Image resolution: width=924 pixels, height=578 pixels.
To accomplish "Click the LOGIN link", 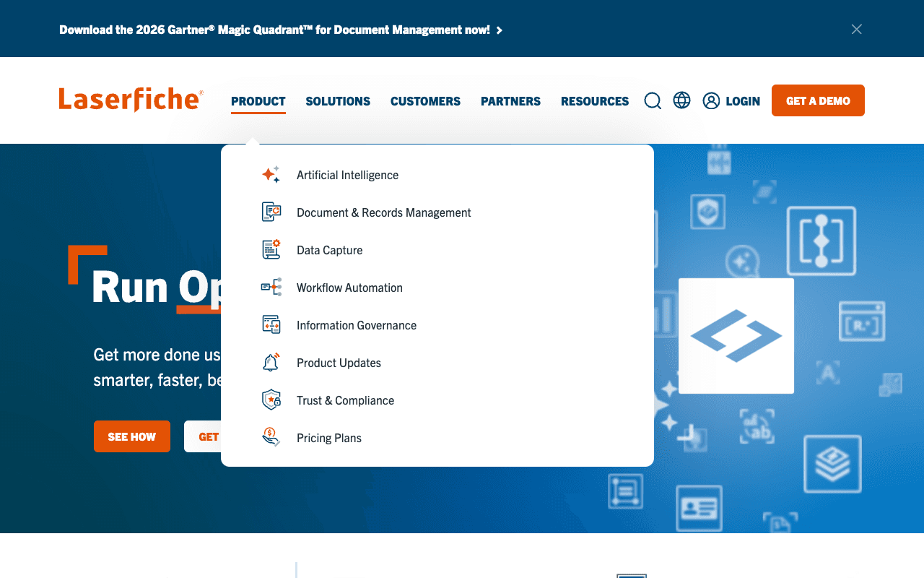I will click(743, 101).
